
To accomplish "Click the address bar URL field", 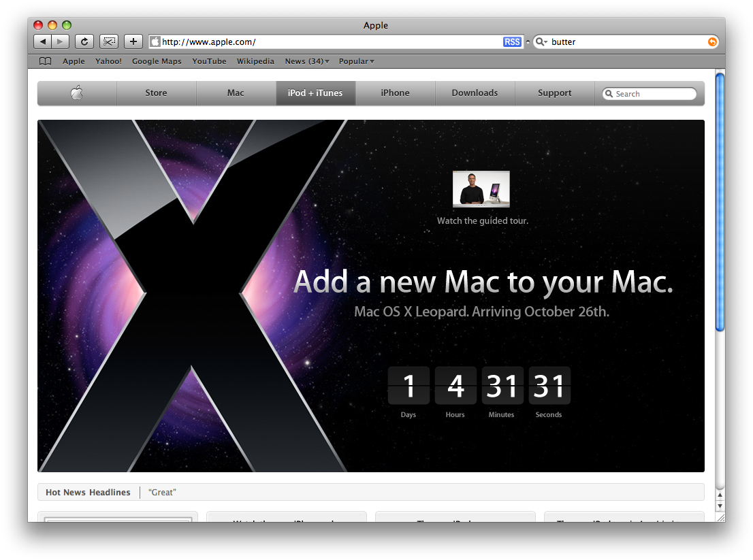I will 335,42.
